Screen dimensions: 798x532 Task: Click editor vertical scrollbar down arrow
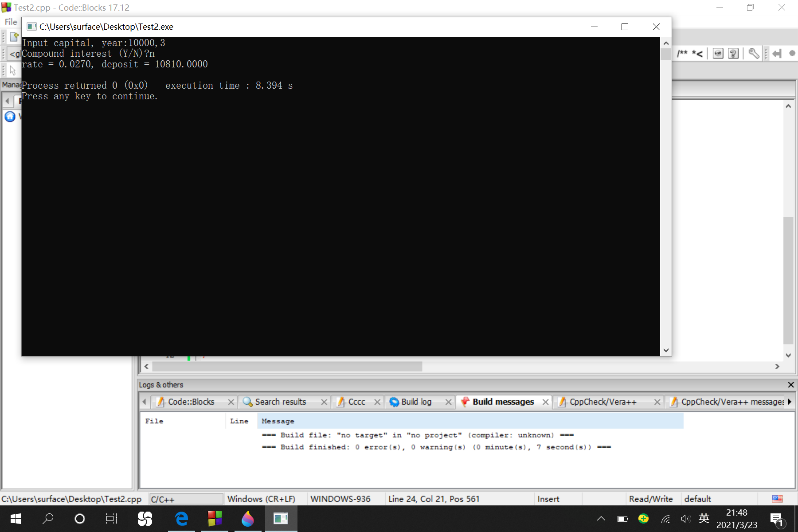[x=788, y=355]
